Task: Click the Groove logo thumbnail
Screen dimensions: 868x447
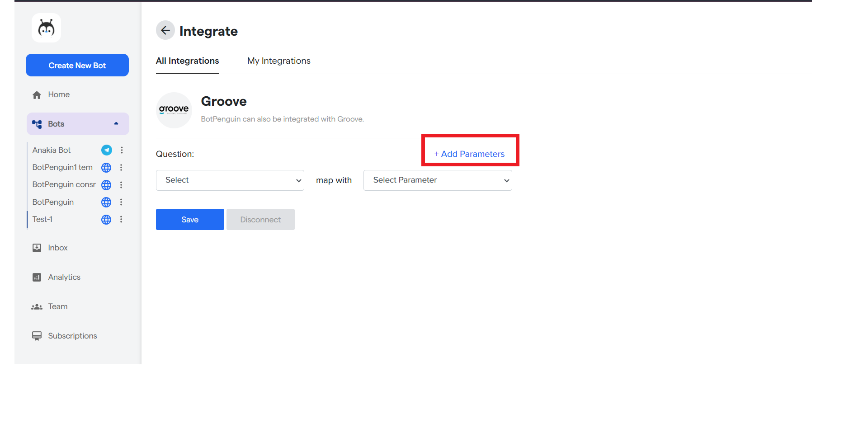Action: tap(174, 110)
